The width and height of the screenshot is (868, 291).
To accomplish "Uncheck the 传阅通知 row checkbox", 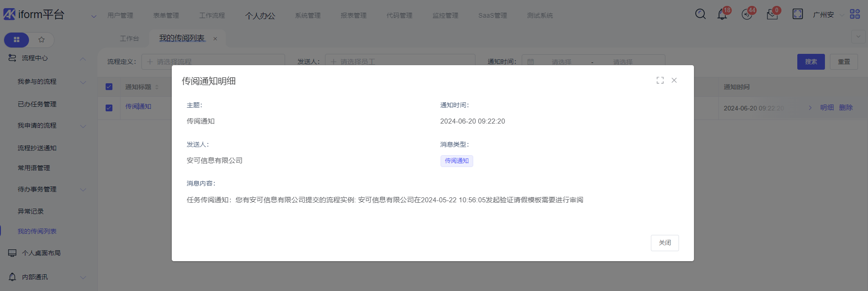I will tap(109, 108).
